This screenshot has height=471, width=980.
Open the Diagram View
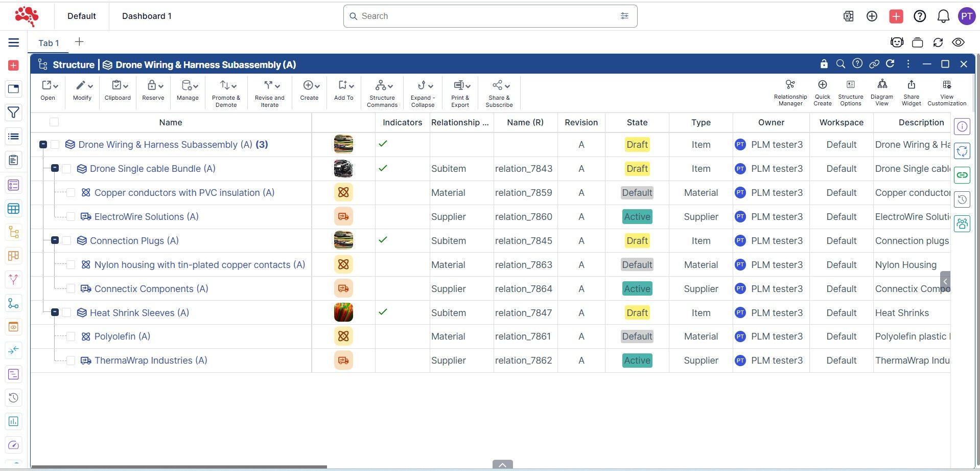(881, 92)
